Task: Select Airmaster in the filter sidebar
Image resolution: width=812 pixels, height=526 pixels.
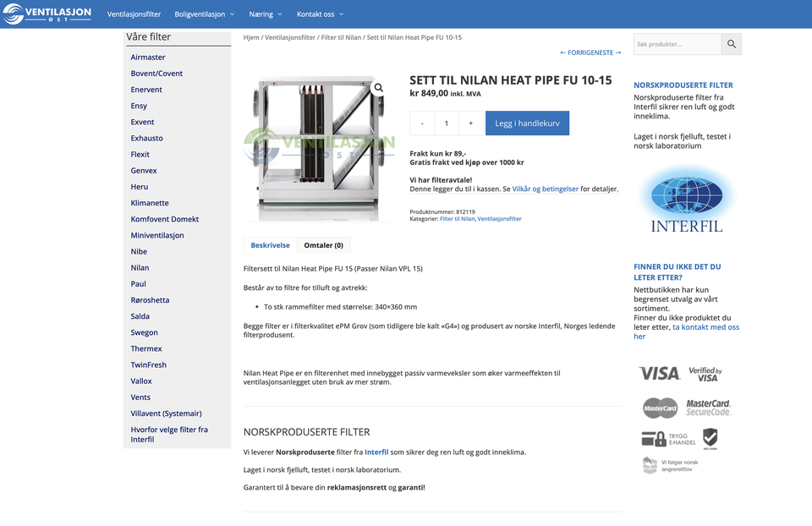Action: pyautogui.click(x=148, y=57)
